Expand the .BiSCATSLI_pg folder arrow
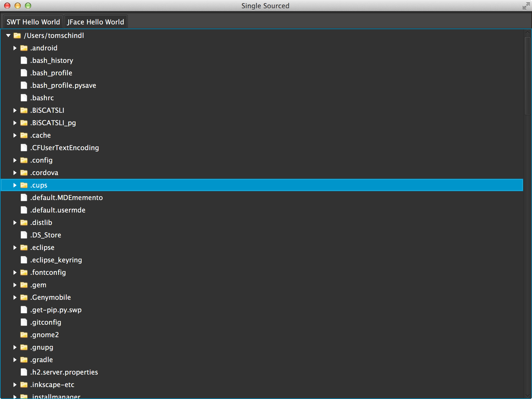The width and height of the screenshot is (532, 399). [15, 123]
